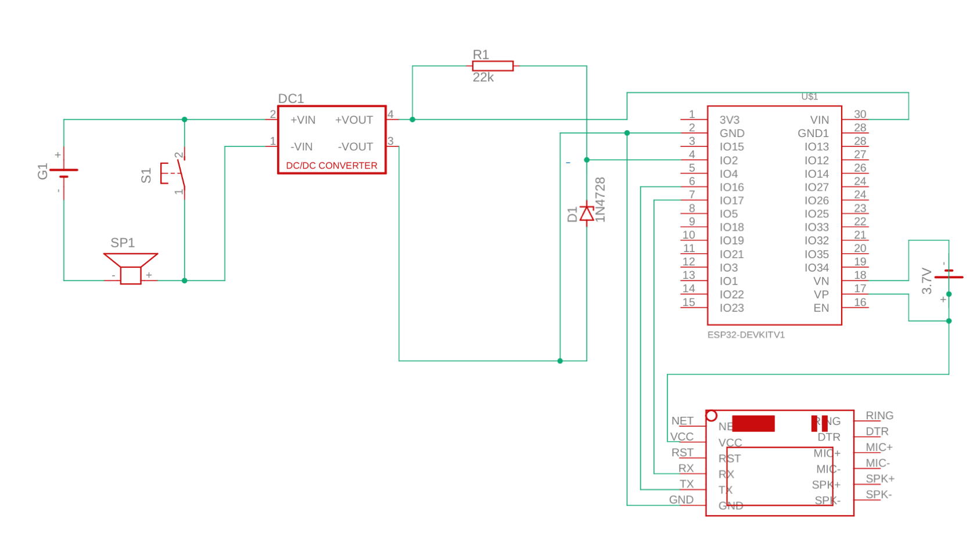Click the -VIN pin on DC1
980x551 pixels.
301,147
